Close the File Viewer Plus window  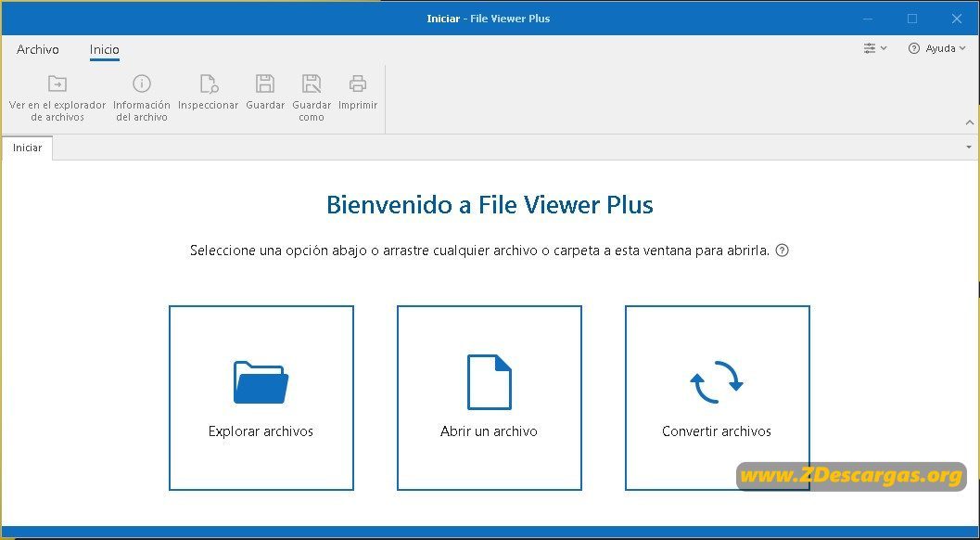pos(956,19)
